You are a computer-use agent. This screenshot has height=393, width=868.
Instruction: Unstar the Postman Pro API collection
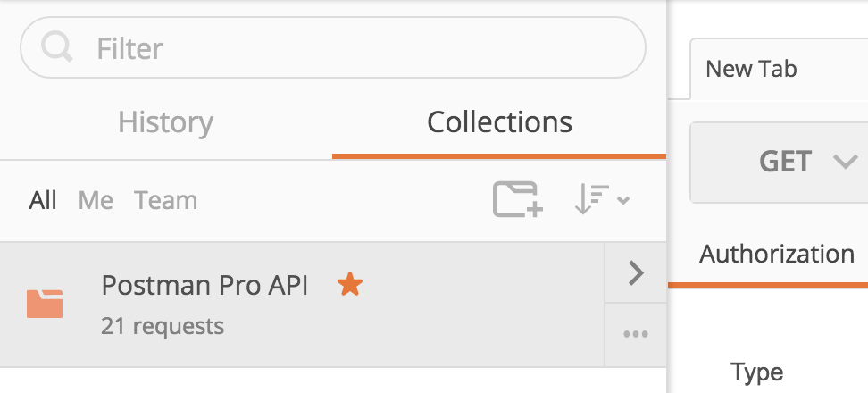(x=350, y=285)
